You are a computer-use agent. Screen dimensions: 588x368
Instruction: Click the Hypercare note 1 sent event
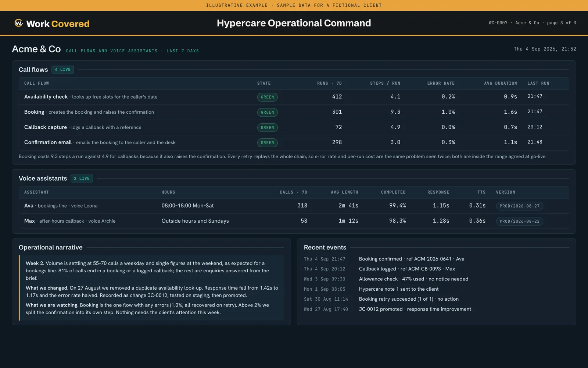click(x=399, y=289)
